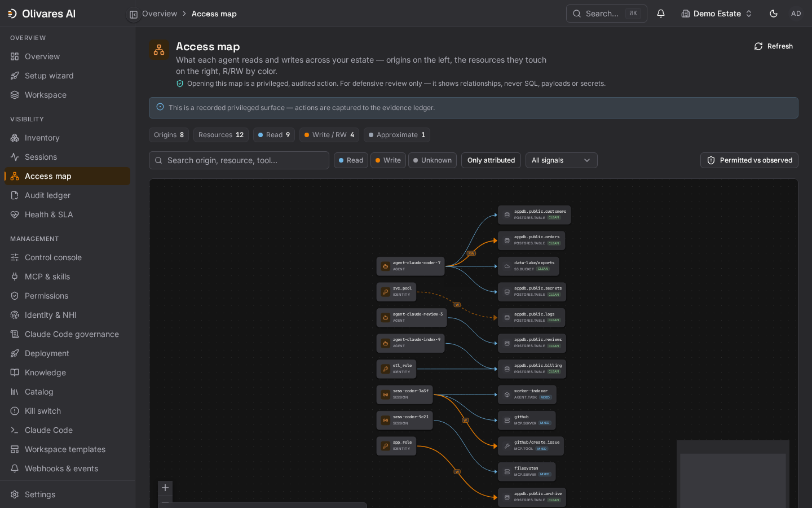Select the app_role identity node
Screen dimensions: 812x508
(396, 446)
